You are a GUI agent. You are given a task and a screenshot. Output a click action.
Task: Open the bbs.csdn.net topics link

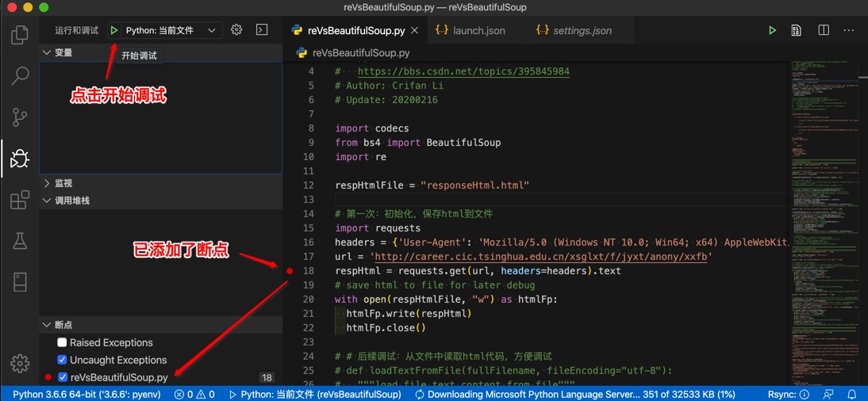click(463, 71)
